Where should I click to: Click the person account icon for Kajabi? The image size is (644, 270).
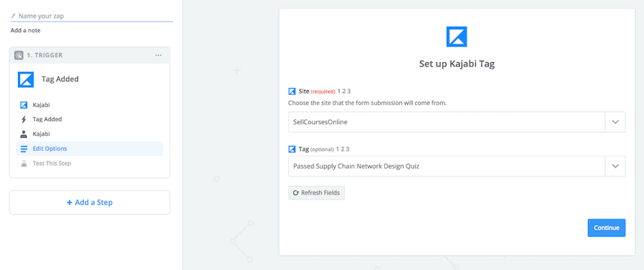pyautogui.click(x=24, y=134)
